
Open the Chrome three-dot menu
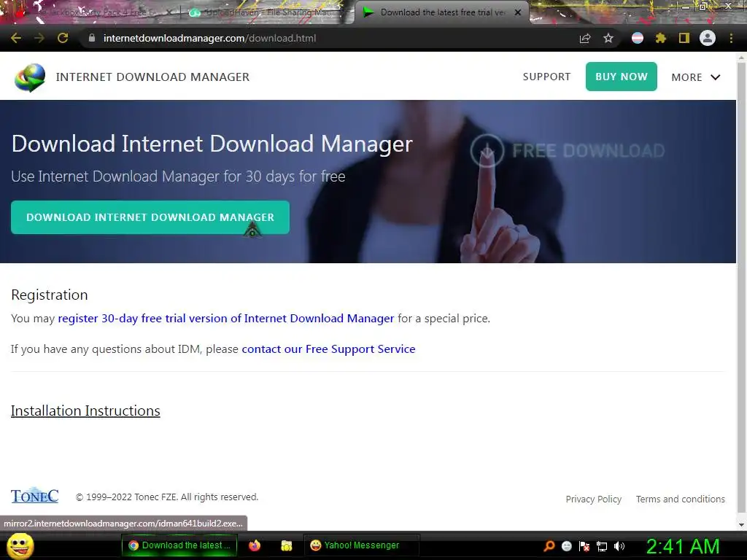pos(731,38)
